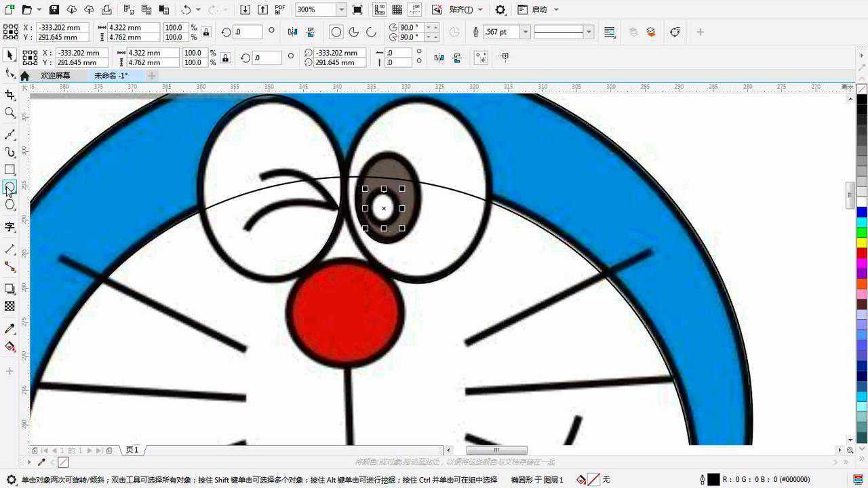Select the Artistic Media tool

click(9, 152)
